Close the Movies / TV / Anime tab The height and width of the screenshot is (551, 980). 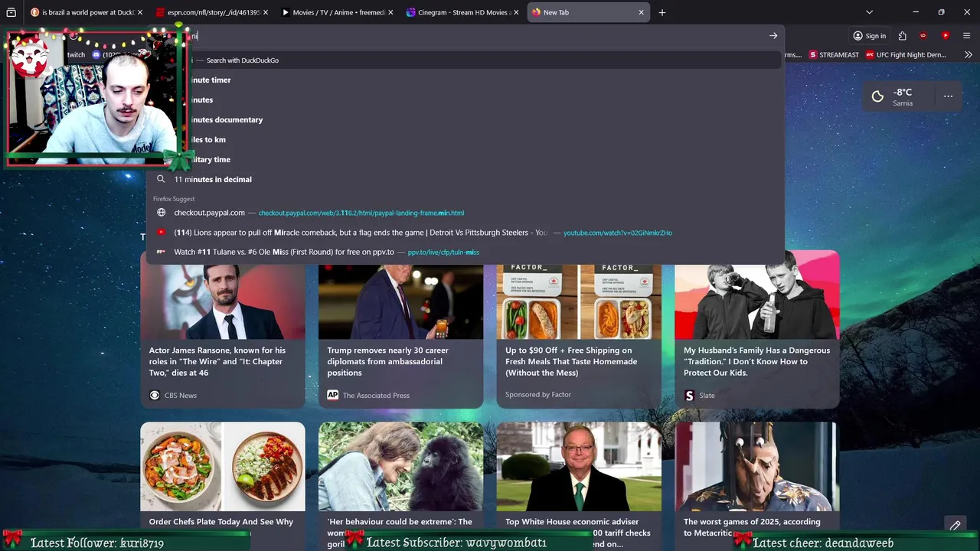pyautogui.click(x=391, y=12)
